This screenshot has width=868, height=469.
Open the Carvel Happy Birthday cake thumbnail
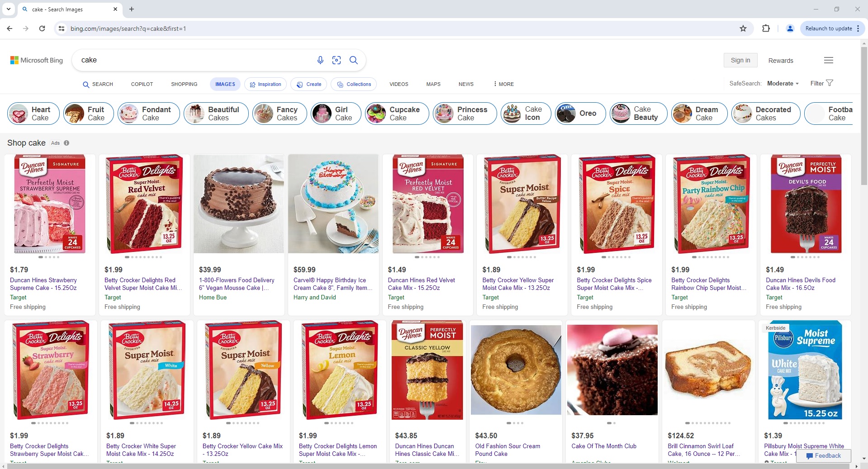333,204
